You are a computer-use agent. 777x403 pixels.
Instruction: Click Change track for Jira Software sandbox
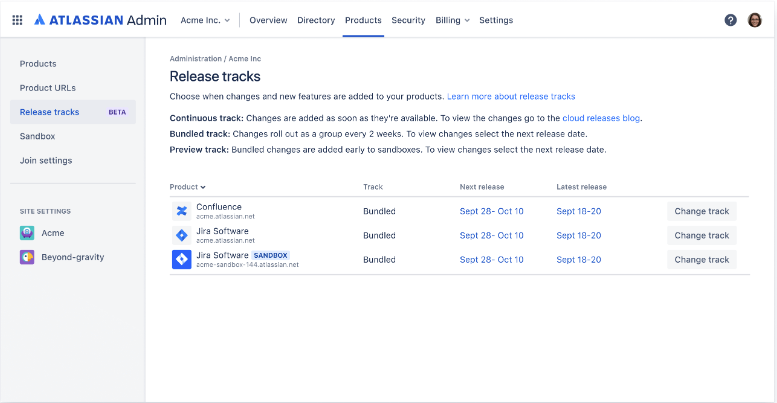[701, 259]
